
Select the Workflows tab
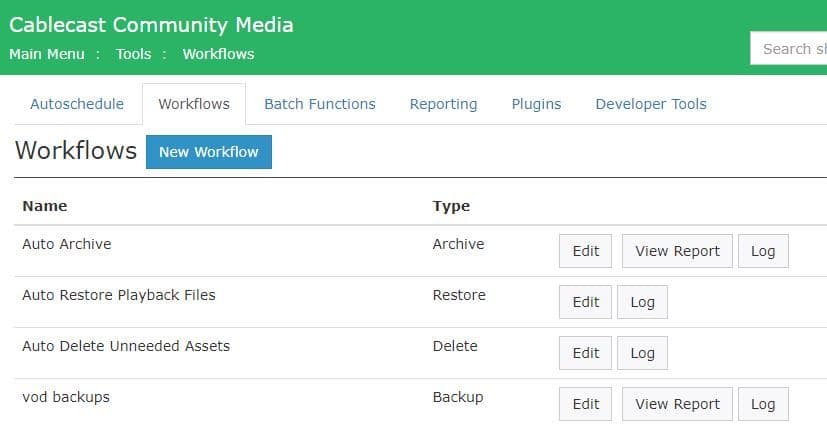194,104
